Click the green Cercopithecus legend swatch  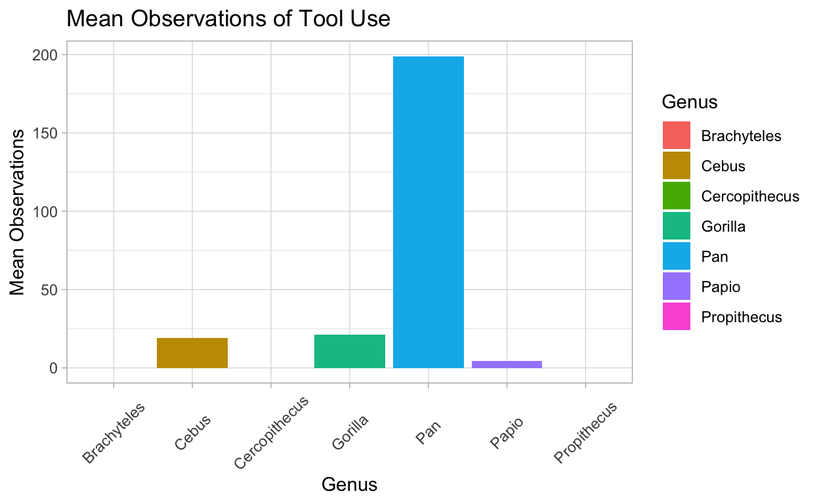coord(677,196)
